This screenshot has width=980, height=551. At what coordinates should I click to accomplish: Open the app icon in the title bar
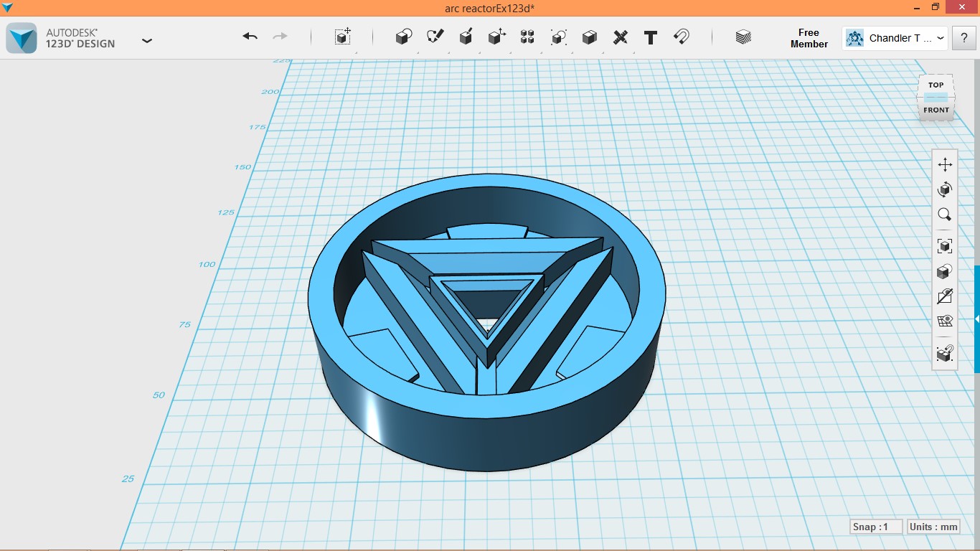coord(8,7)
